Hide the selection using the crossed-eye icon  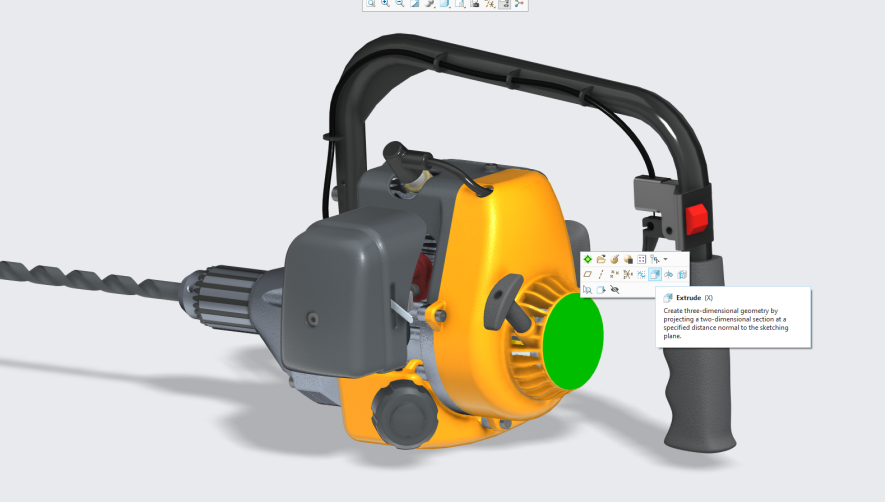[x=615, y=289]
